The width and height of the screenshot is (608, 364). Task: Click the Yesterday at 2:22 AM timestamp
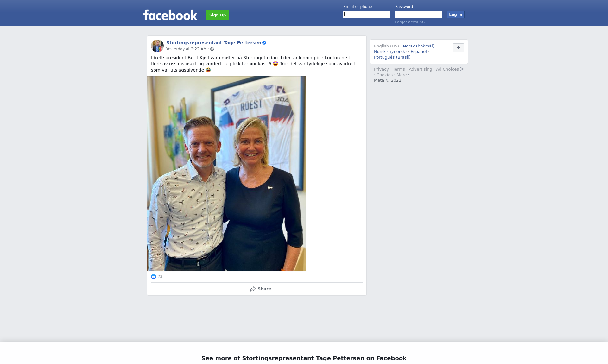point(186,49)
